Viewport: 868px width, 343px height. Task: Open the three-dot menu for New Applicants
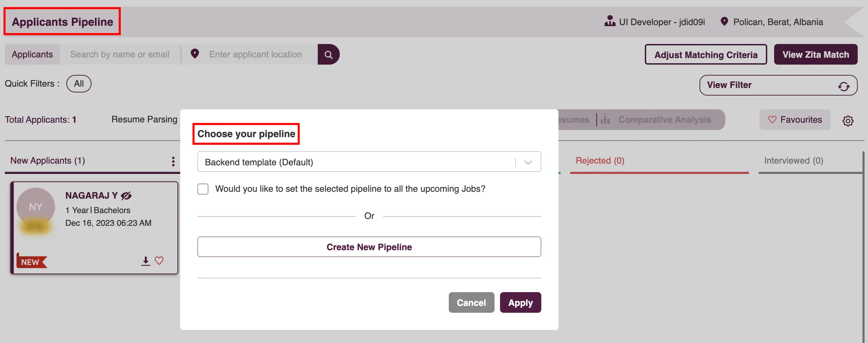(x=173, y=161)
